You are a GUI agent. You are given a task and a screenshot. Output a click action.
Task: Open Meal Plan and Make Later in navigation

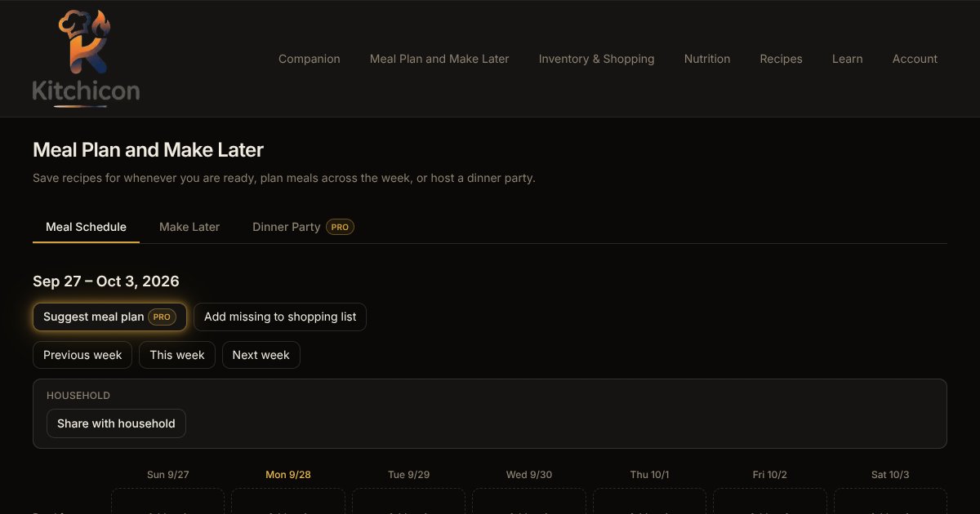(439, 59)
